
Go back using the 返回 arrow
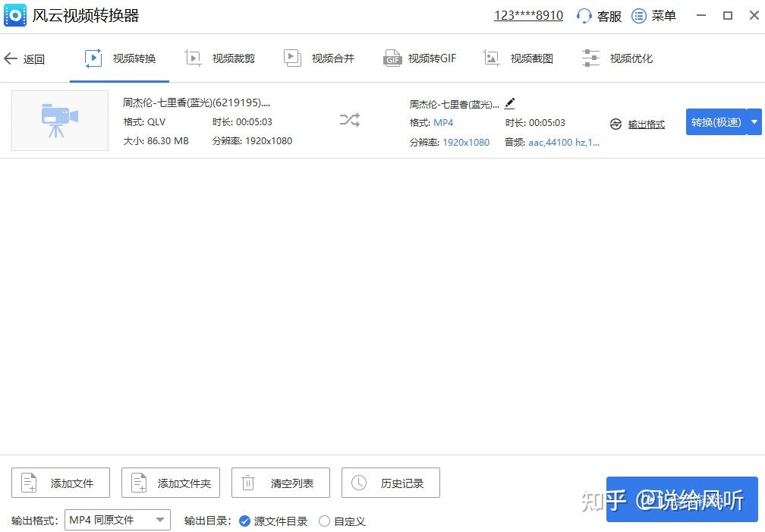11,58
